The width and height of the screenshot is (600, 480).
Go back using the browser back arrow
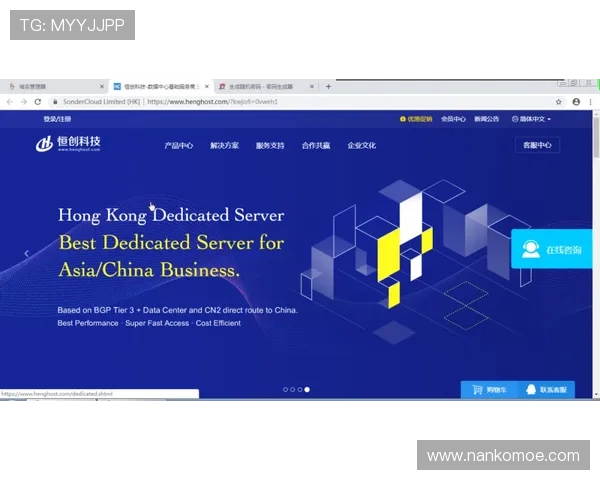(x=10, y=102)
